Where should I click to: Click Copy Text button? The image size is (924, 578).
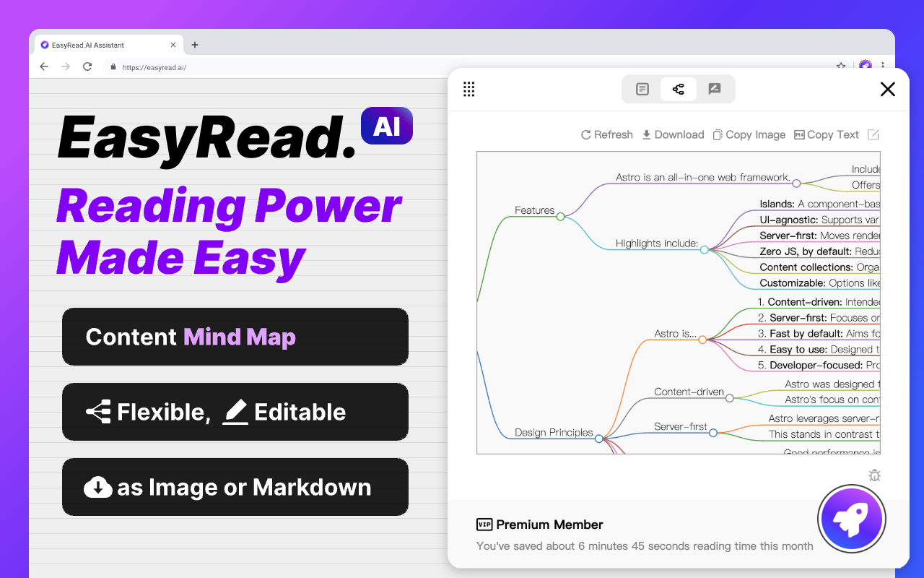click(x=827, y=134)
